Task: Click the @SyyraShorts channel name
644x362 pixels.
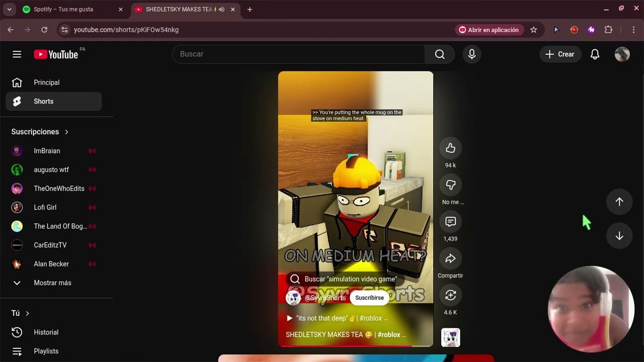Action: tap(325, 298)
